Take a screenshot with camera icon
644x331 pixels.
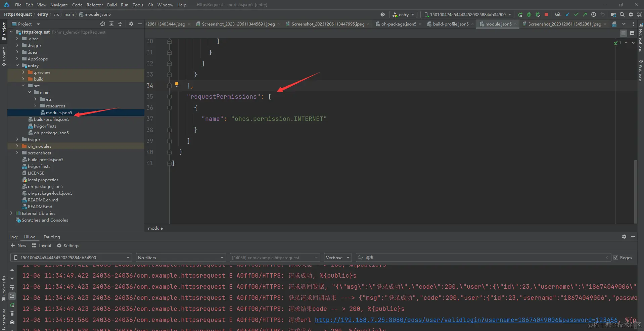[x=12, y=322]
